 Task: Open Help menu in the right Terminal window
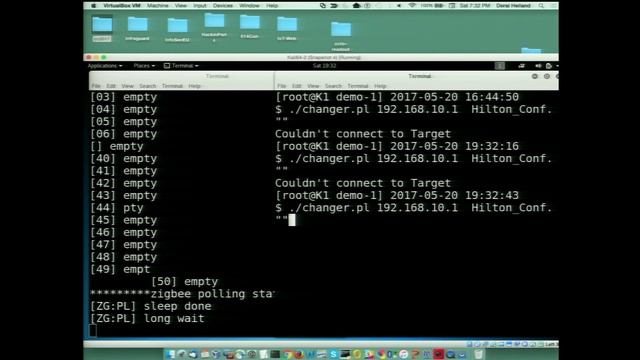[x=380, y=86]
